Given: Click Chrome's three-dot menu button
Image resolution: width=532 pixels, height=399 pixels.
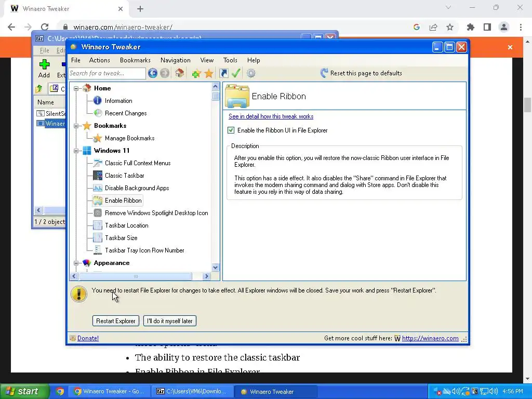Looking at the screenshot, I should (x=521, y=27).
